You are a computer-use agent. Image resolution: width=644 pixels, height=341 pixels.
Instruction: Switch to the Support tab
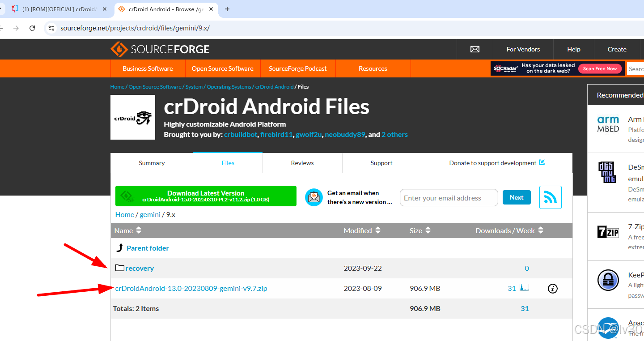pyautogui.click(x=381, y=163)
